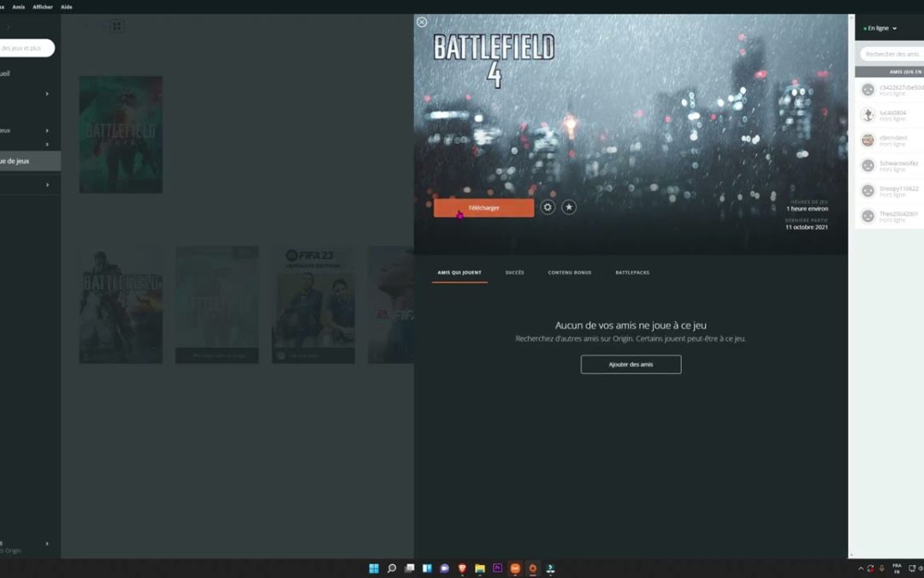Open File Explorer from taskbar
This screenshot has width=924, height=578.
point(480,569)
